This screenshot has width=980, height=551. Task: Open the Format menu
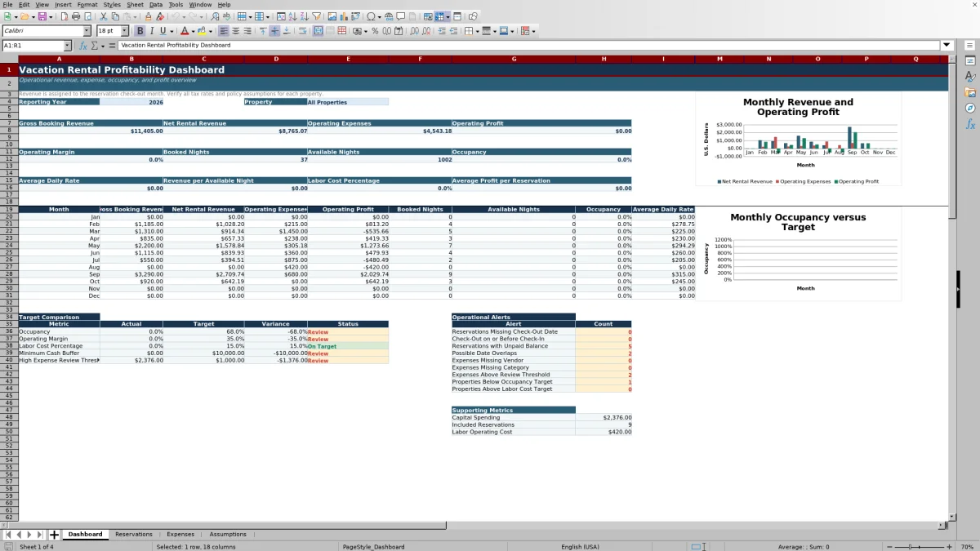[x=87, y=4]
